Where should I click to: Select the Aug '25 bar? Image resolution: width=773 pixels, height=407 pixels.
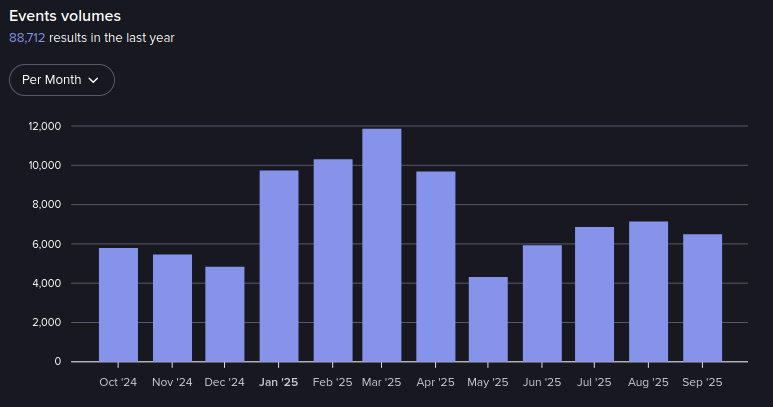click(x=648, y=291)
